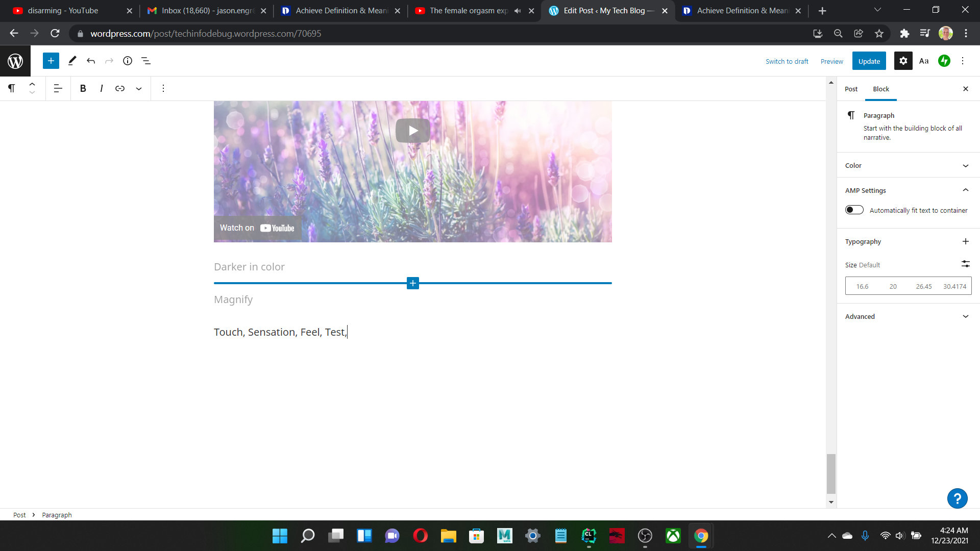Toggle the settings gear sidebar button
The width and height of the screenshot is (980, 551).
coord(903,61)
